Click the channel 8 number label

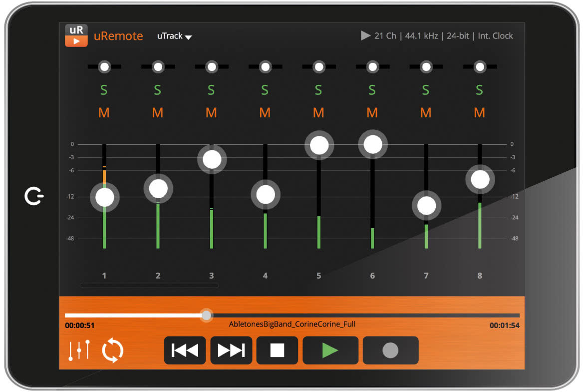pyautogui.click(x=479, y=276)
